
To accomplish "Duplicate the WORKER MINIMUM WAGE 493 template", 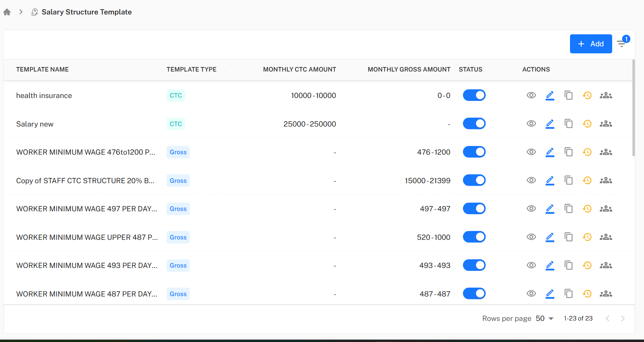I will [569, 265].
